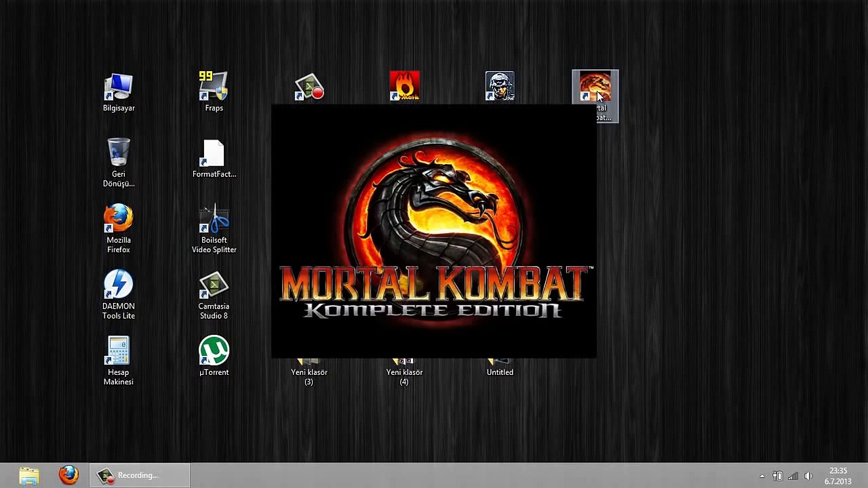The width and height of the screenshot is (868, 488).
Task: Select the FurMark flame desktop shortcut
Action: [x=405, y=87]
